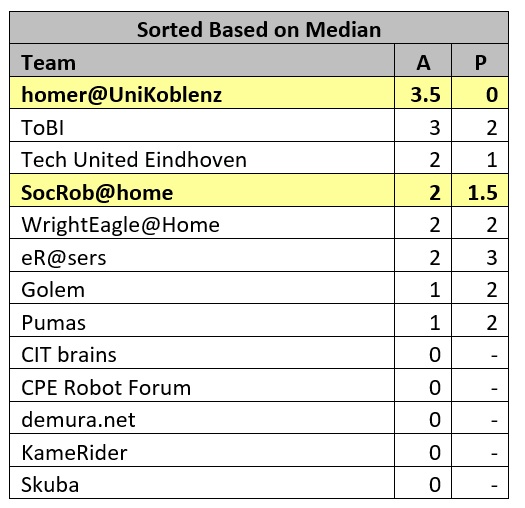525x508 pixels.
Task: Select the demura.net team cell
Action: pyautogui.click(x=202, y=418)
